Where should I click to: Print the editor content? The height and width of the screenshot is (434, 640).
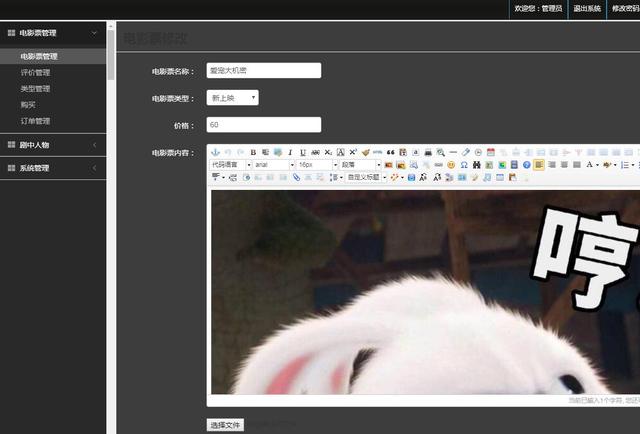428,152
